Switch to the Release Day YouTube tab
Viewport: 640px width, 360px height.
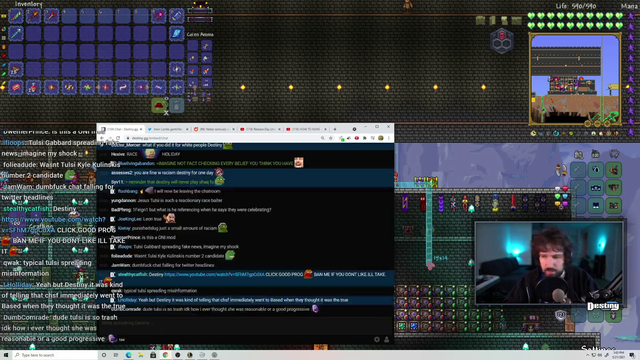(260, 129)
